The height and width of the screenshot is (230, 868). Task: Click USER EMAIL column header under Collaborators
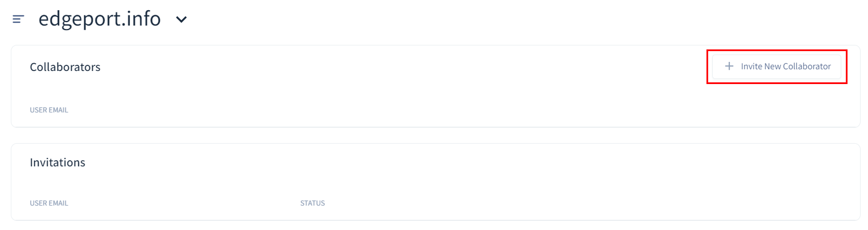click(x=49, y=110)
